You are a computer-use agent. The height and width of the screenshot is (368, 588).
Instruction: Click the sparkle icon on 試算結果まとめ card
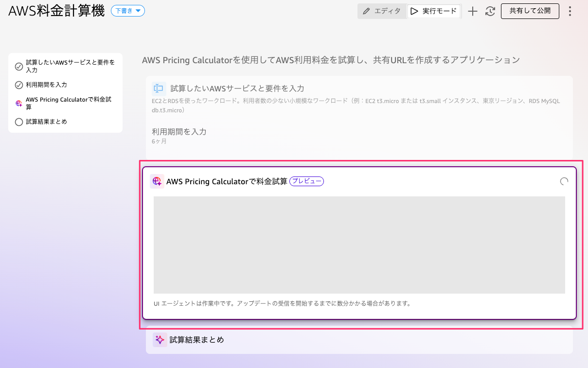pyautogui.click(x=159, y=340)
